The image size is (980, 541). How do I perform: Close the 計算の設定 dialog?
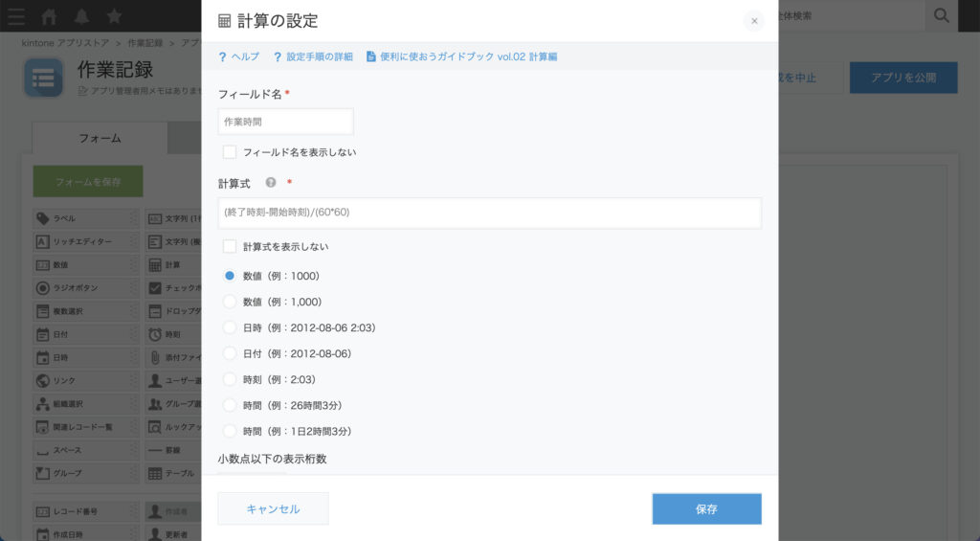coord(754,21)
